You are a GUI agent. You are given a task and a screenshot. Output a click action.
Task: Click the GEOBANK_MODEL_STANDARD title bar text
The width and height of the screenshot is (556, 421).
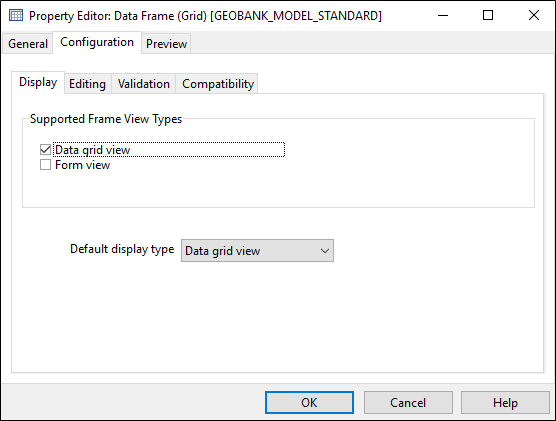pyautogui.click(x=296, y=16)
